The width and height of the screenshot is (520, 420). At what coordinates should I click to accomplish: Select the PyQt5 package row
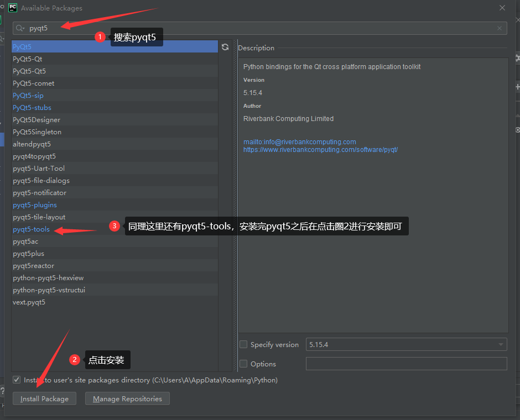tap(115, 47)
